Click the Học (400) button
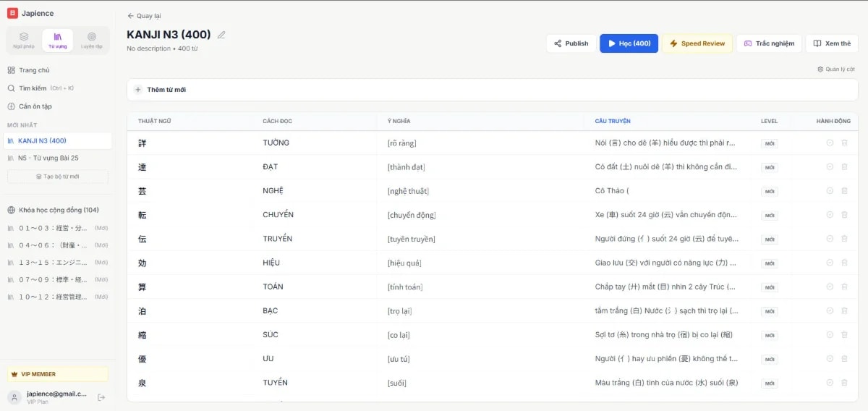Screen dimensions: 868x411 (x=629, y=43)
